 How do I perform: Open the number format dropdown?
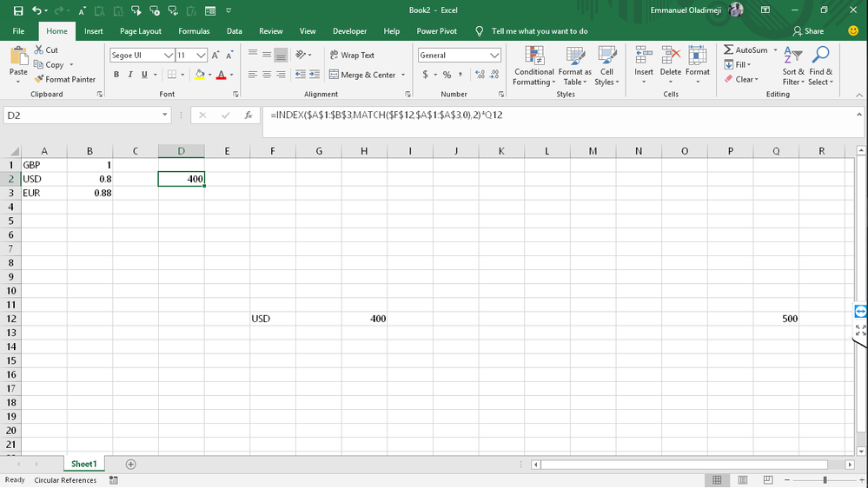[x=494, y=55]
